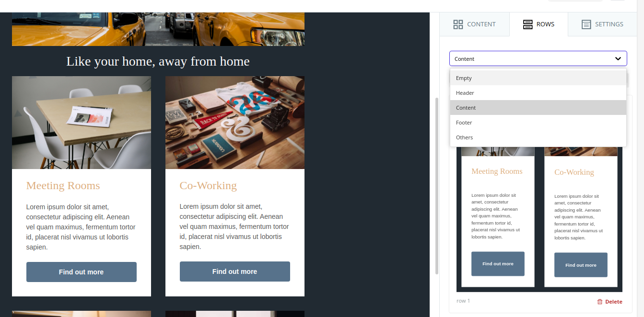Screen dimensions: 644x317
Task: Delete saved row 1
Action: point(609,302)
